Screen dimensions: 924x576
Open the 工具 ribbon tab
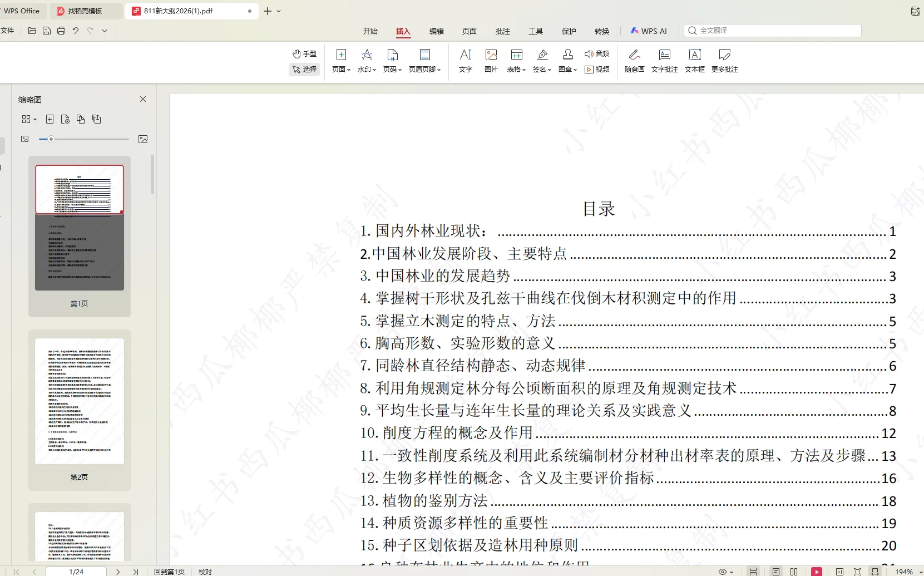(x=535, y=31)
